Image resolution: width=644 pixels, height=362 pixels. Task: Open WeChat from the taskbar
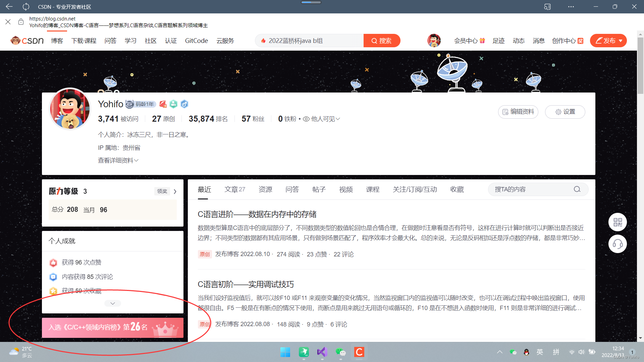click(341, 352)
